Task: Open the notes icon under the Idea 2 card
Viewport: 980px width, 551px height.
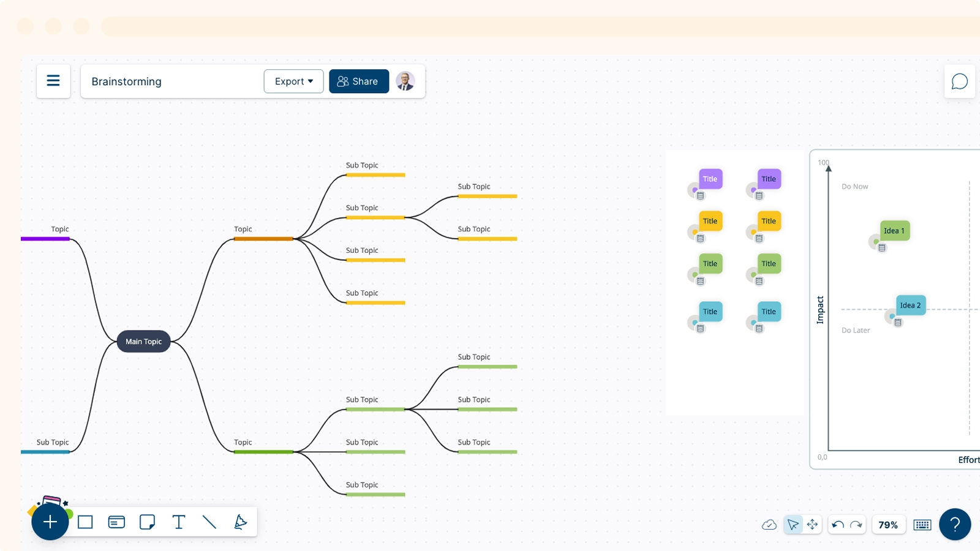Action: 898,323
